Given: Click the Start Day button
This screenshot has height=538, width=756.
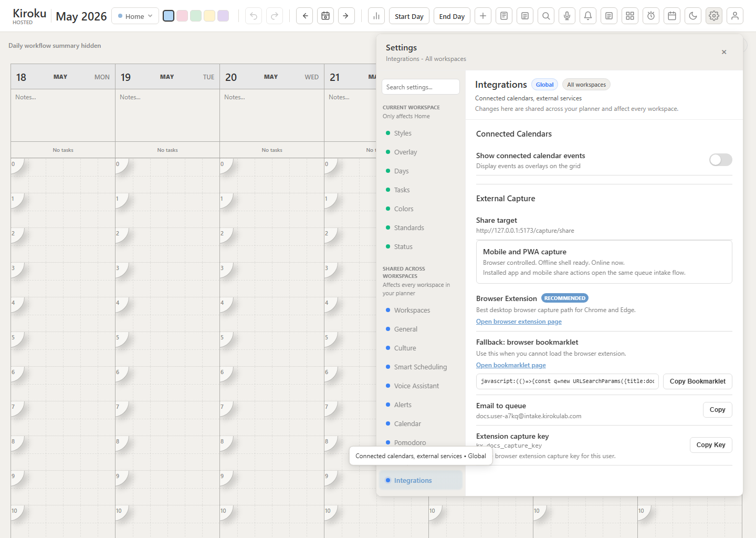Looking at the screenshot, I should (x=409, y=16).
